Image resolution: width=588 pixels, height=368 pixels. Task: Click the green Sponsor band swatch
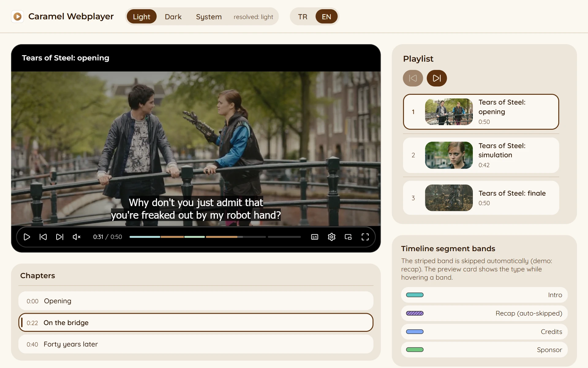coord(415,350)
